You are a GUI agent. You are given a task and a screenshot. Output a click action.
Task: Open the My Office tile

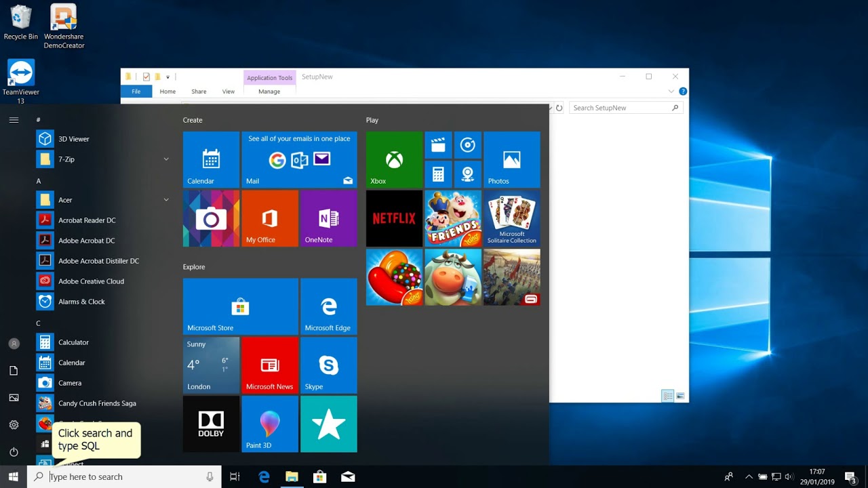click(x=270, y=218)
